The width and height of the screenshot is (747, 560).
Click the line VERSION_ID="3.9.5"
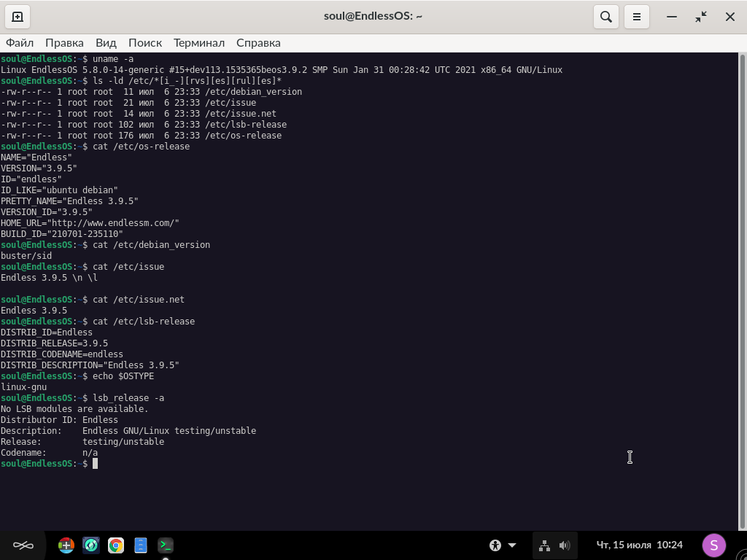(x=46, y=212)
